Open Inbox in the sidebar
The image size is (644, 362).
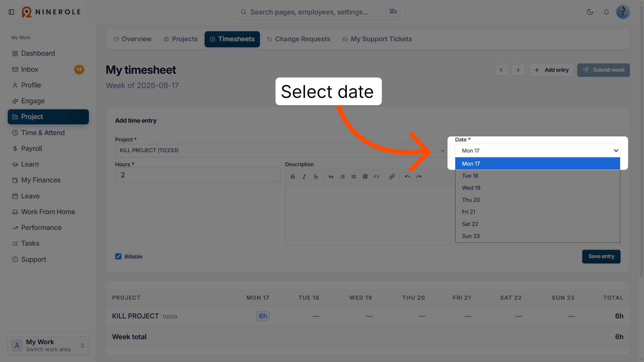click(x=48, y=69)
